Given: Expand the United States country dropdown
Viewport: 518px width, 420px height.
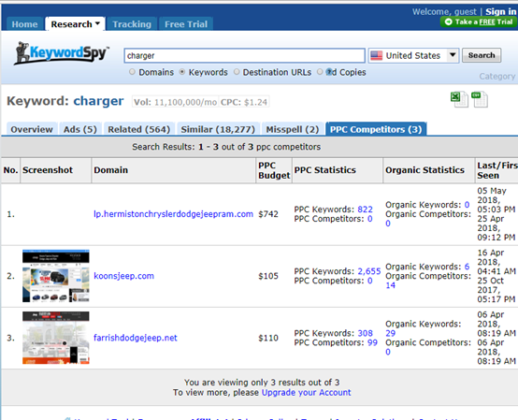Looking at the screenshot, I should pyautogui.click(x=453, y=55).
